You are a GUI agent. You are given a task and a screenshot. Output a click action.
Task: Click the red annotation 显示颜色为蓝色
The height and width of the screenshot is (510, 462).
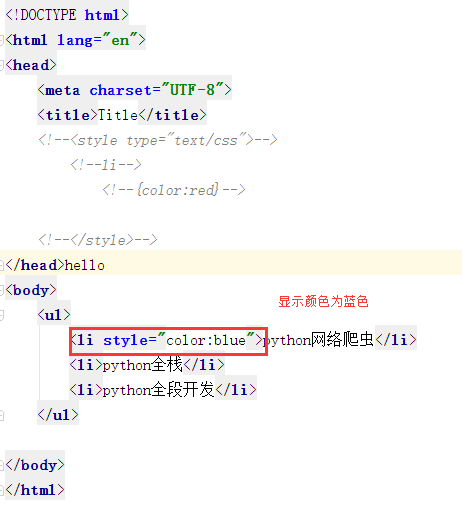323,301
